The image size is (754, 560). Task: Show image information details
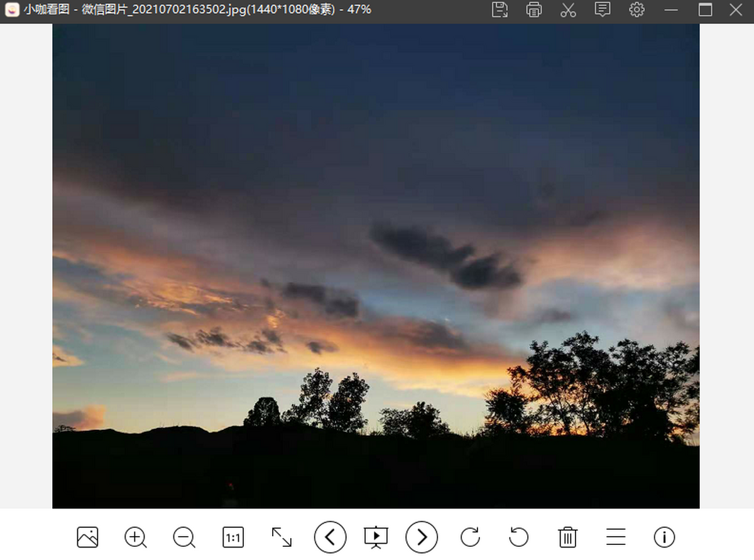click(x=664, y=537)
